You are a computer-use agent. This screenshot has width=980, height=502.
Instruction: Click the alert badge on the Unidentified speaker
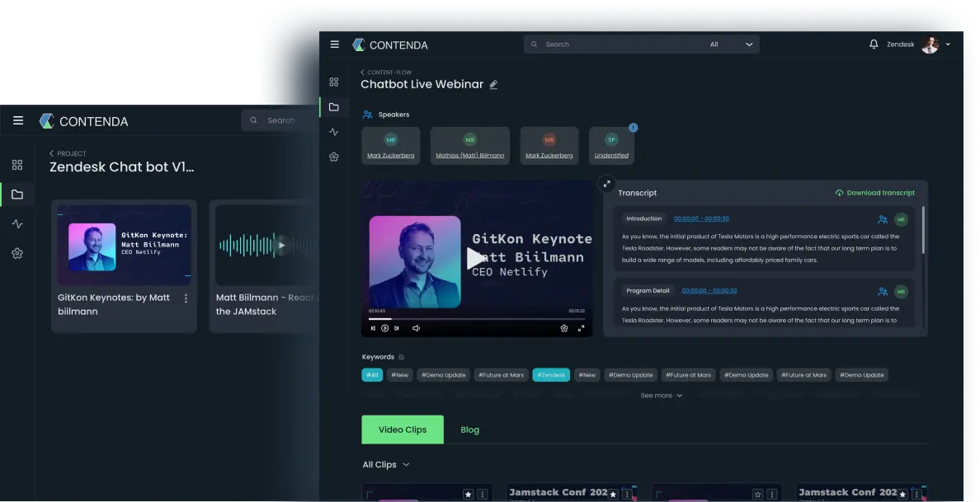point(634,128)
